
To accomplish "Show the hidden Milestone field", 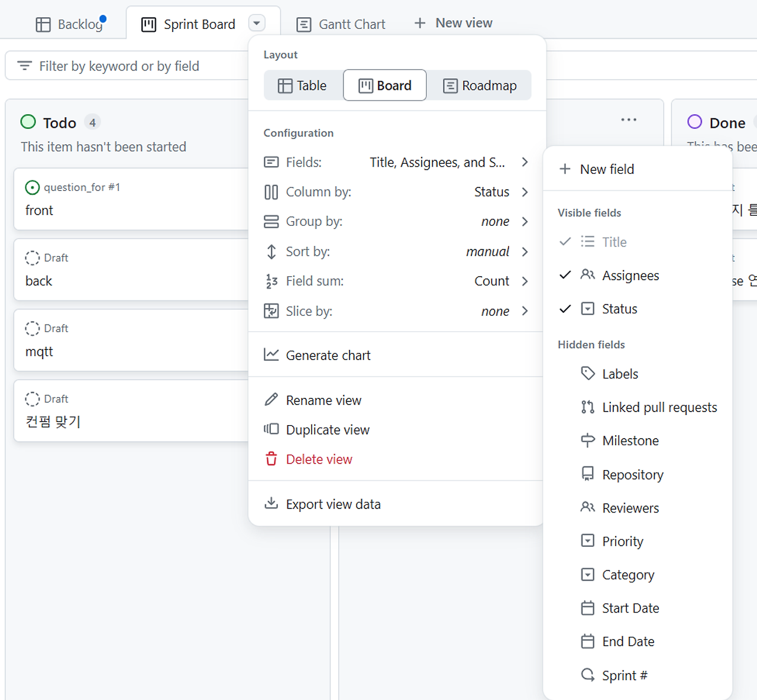I will click(638, 440).
